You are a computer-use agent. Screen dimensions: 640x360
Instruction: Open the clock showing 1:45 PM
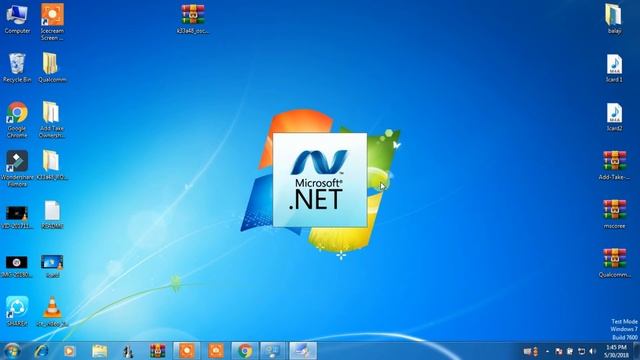click(x=616, y=351)
